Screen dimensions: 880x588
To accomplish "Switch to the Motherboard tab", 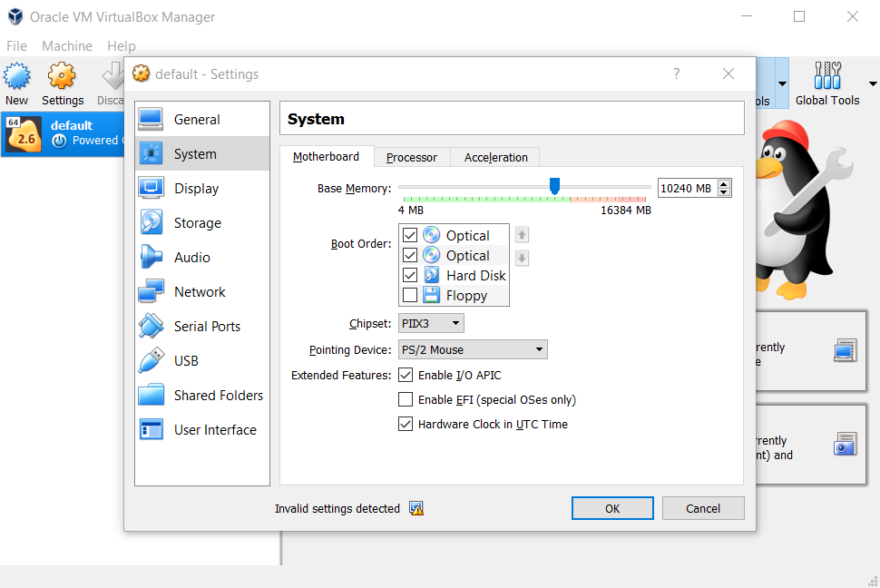I will point(326,157).
